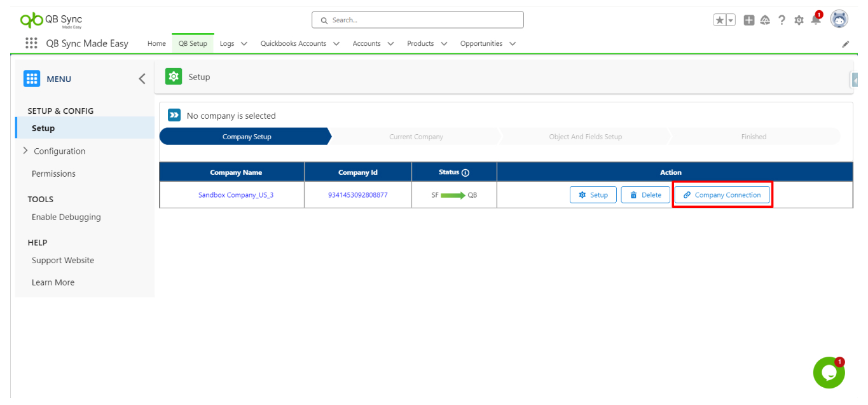Open the Opportunities tab
868x405 pixels.
click(481, 44)
